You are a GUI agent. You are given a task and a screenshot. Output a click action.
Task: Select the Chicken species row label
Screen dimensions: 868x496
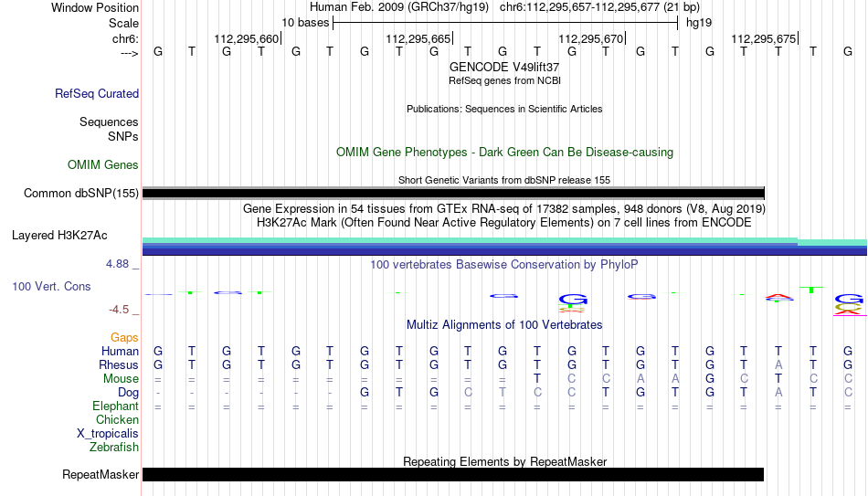click(117, 419)
